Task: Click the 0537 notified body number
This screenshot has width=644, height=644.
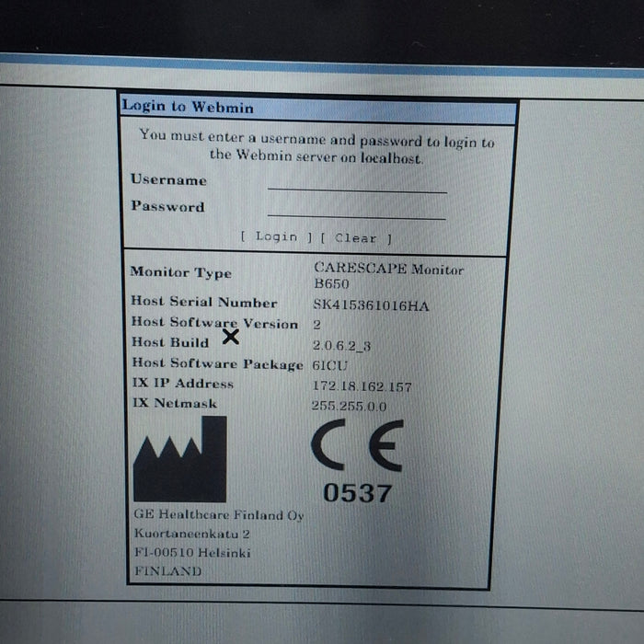Action: [357, 493]
